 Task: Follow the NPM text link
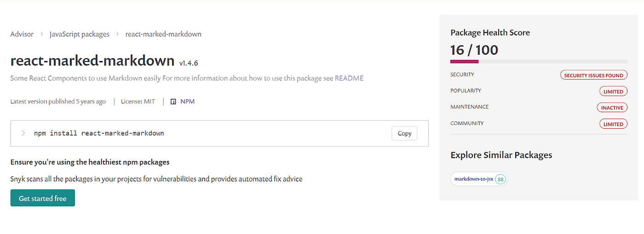pos(187,102)
